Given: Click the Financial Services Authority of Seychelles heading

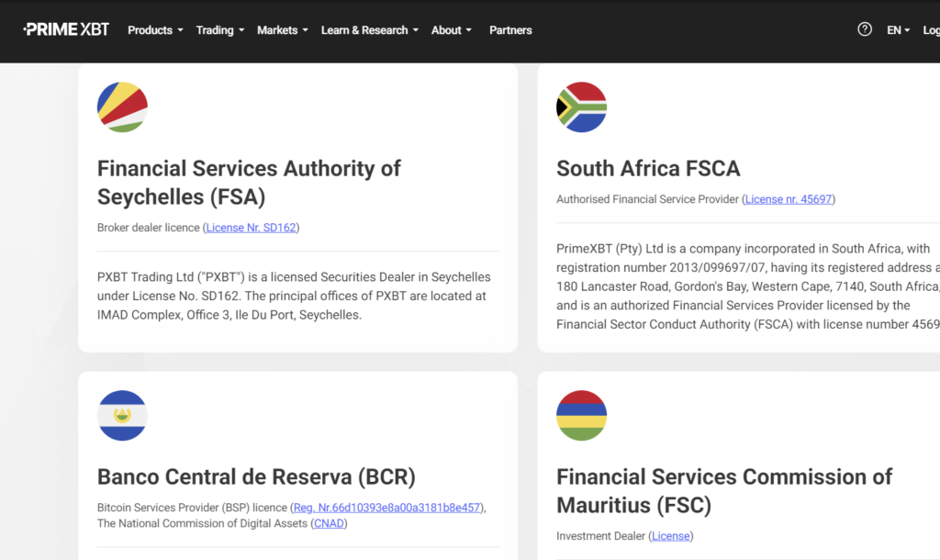Looking at the screenshot, I should [x=249, y=183].
